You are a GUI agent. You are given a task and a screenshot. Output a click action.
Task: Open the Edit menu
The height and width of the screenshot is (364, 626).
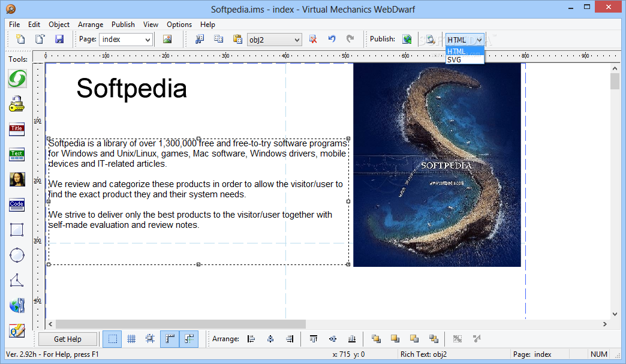tap(34, 25)
